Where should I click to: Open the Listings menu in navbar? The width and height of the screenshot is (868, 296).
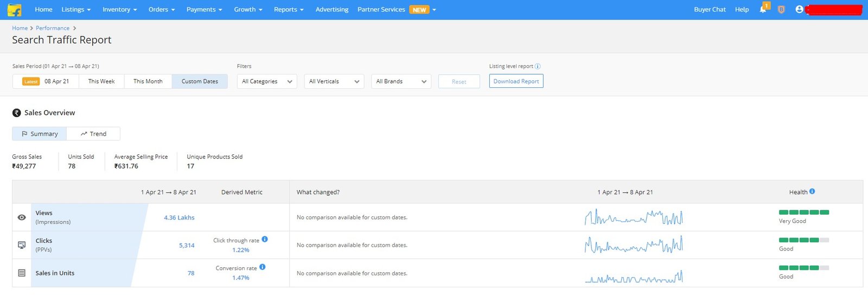[x=76, y=10]
